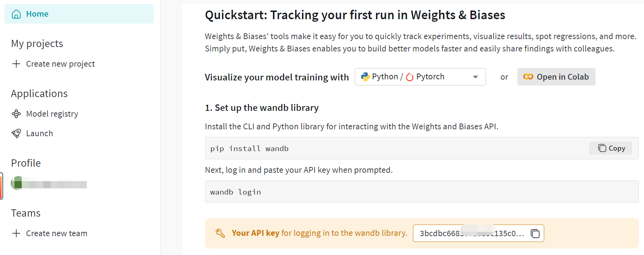The image size is (644, 255).
Task: Click the API key text field
Action: point(470,233)
